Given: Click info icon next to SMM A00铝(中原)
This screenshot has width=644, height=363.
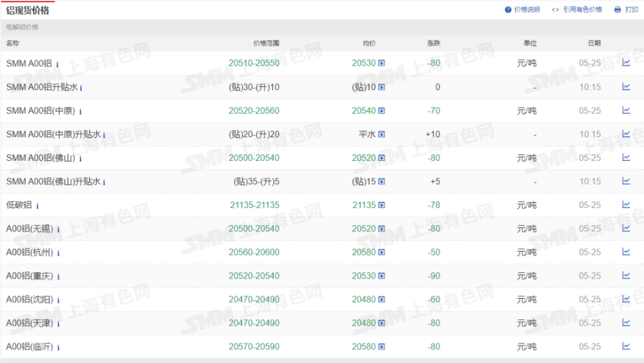Looking at the screenshot, I should (x=80, y=111).
